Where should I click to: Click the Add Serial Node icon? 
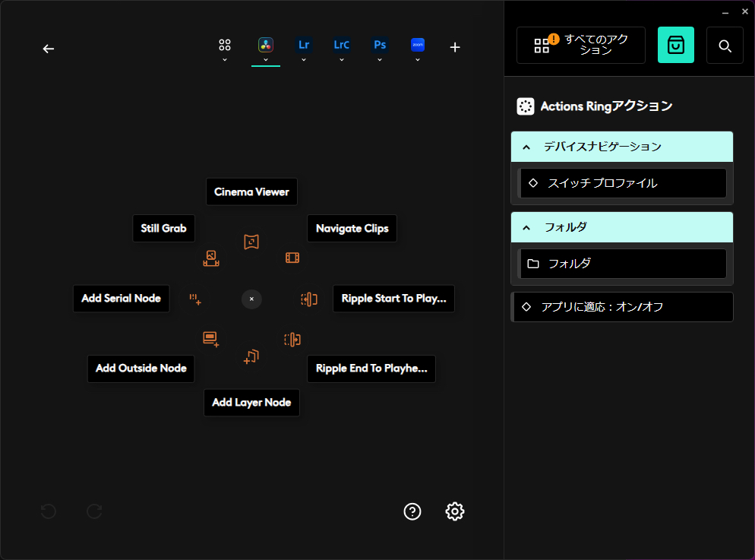[x=195, y=299]
